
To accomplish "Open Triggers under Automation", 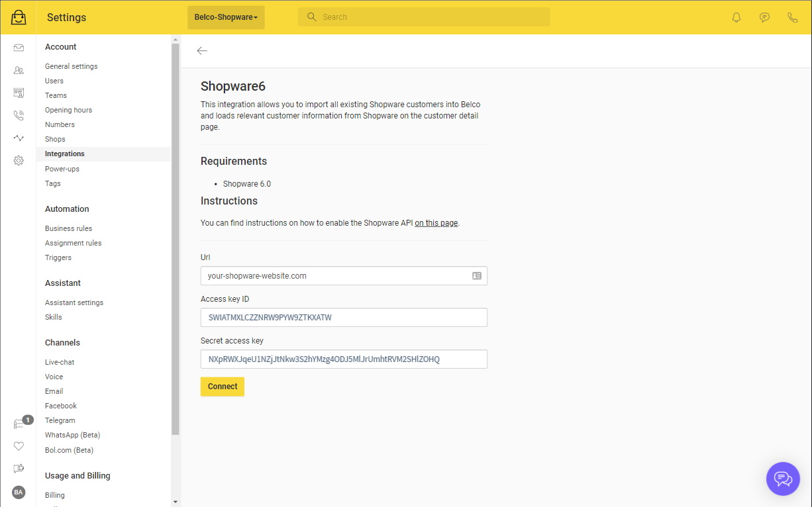I will click(58, 257).
